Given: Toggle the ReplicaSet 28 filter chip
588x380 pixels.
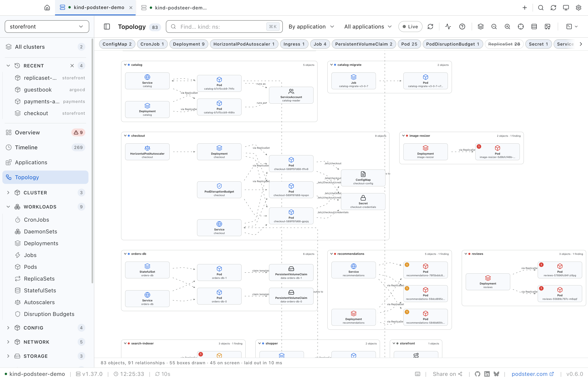Looking at the screenshot, I should click(x=504, y=44).
